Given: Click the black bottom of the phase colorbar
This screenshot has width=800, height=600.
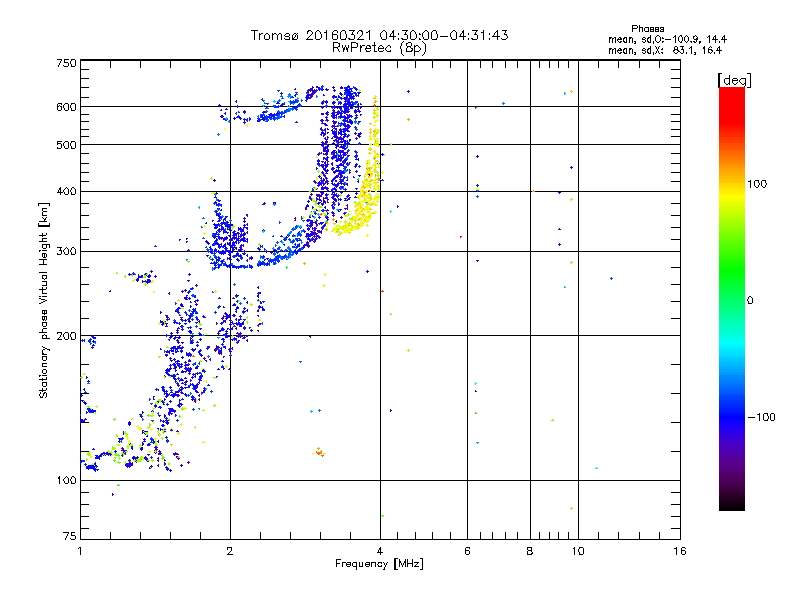Looking at the screenshot, I should (732, 503).
